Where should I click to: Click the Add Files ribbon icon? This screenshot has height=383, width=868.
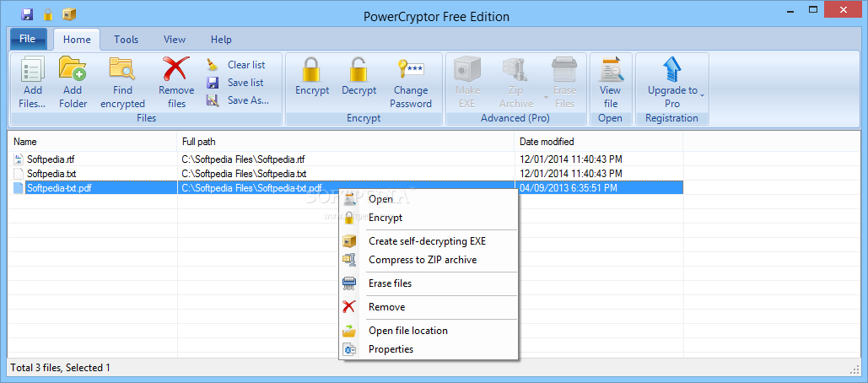[32, 70]
